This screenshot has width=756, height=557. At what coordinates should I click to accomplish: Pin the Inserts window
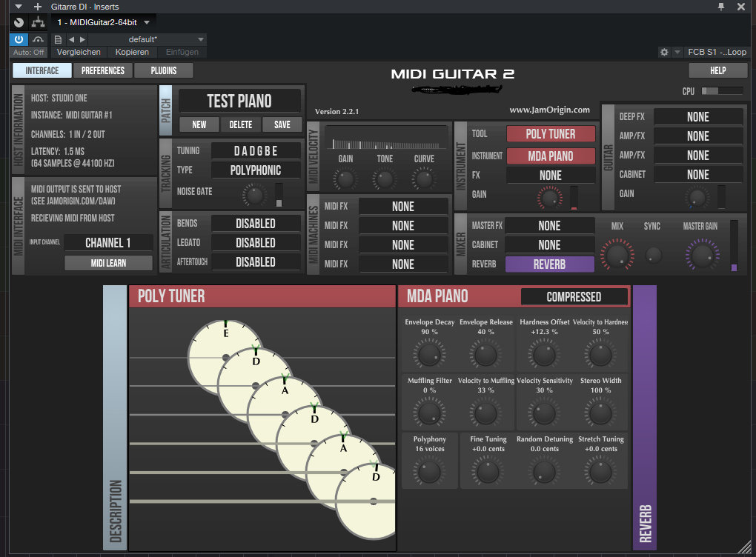[721, 7]
